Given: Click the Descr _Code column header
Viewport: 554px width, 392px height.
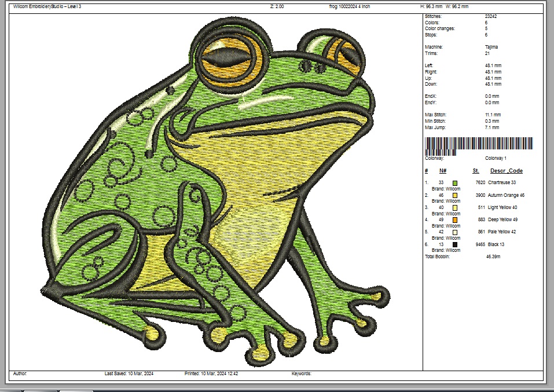Looking at the screenshot, I should click(506, 171).
